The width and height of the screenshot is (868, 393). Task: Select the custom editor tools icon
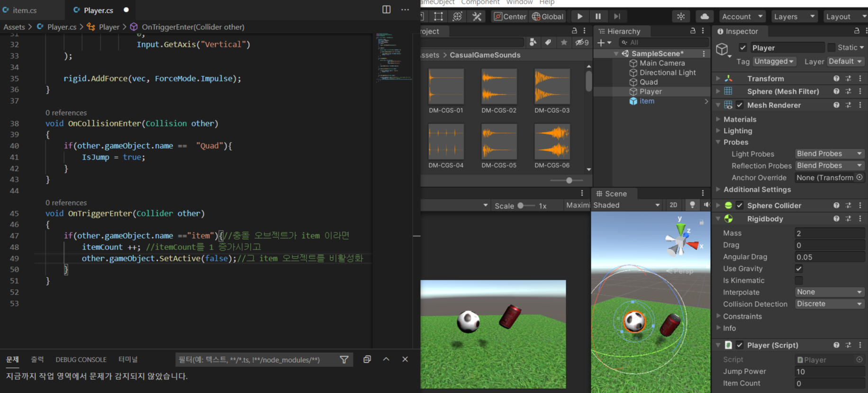coord(477,16)
